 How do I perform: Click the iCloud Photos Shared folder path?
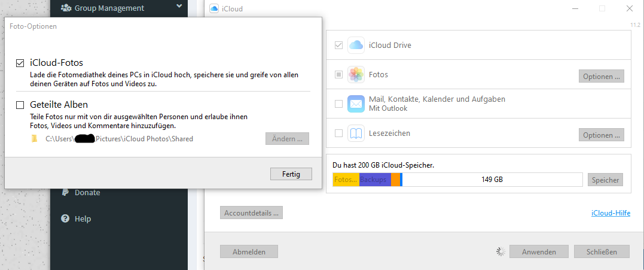[x=119, y=139]
